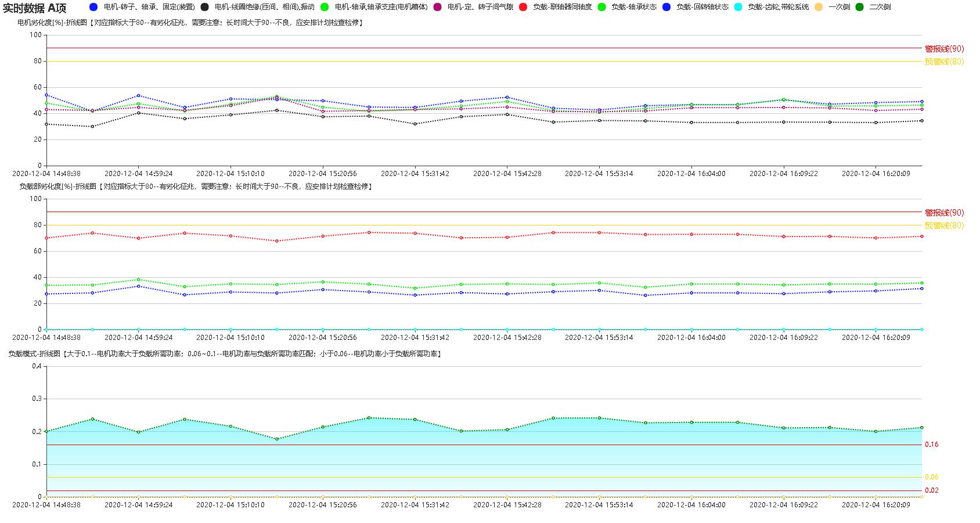Toggle the 负载-齿轮,带轮系统 legend series

[772, 7]
